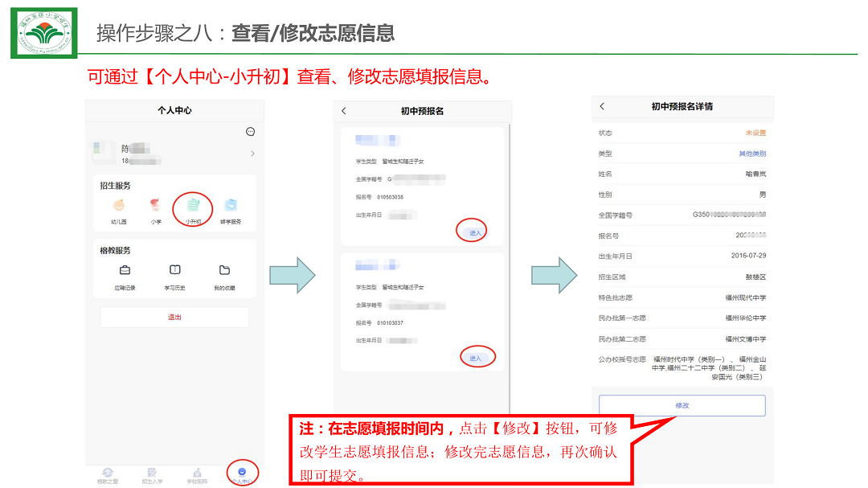Switch to 招生入学 bottom tab
The image size is (868, 488).
[152, 474]
